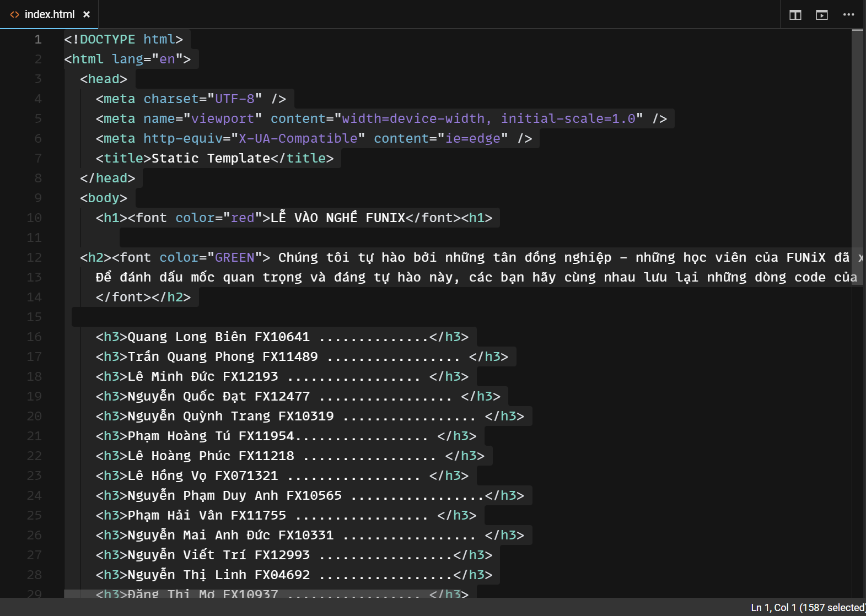866x616 pixels.
Task: Place cursor on the opening body tag
Action: [104, 198]
